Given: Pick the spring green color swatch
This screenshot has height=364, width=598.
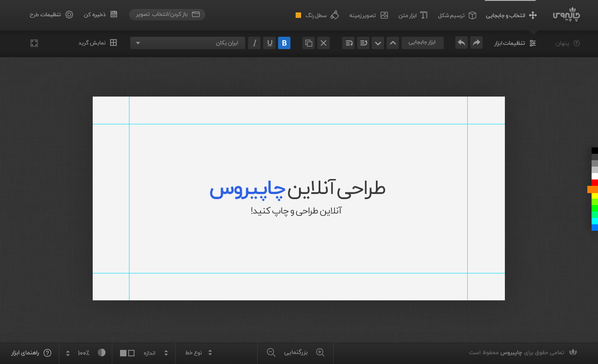Looking at the screenshot, I should [595, 214].
